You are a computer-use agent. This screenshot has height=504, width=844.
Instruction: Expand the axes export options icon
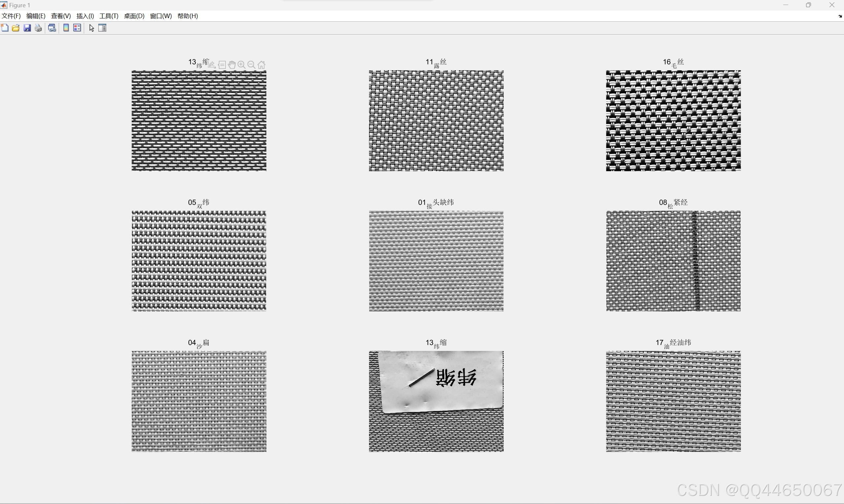212,65
